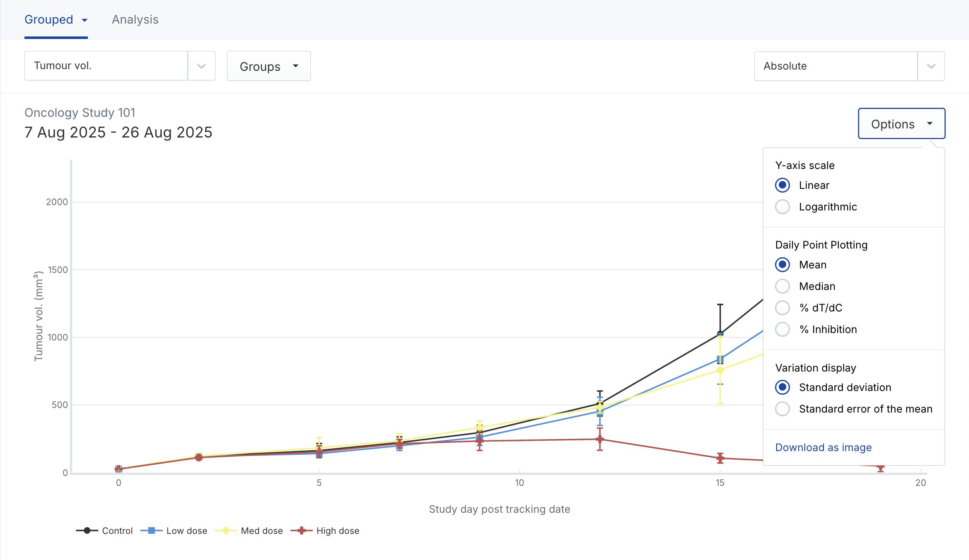Enable Standard error of the mean
The width and height of the screenshot is (969, 560).
pyautogui.click(x=782, y=409)
